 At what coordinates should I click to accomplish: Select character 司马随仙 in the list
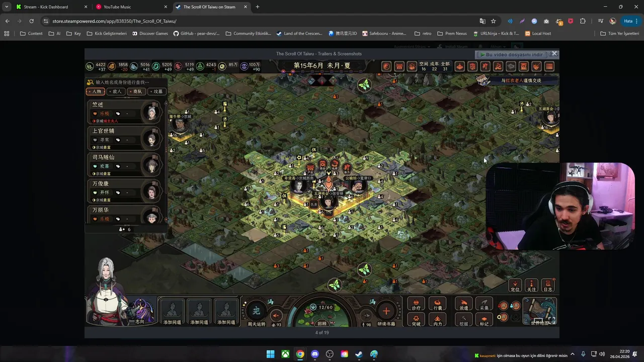[126, 164]
